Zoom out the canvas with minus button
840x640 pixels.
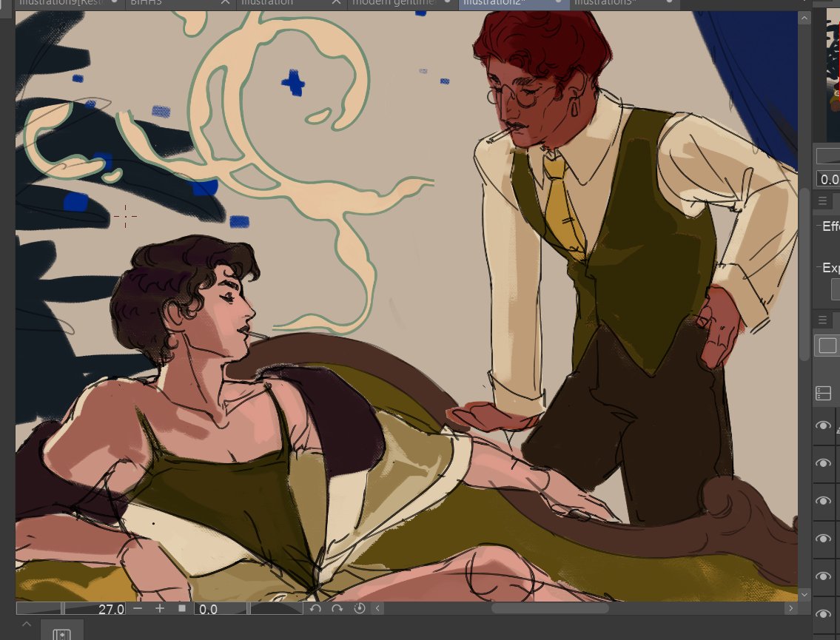point(138,608)
